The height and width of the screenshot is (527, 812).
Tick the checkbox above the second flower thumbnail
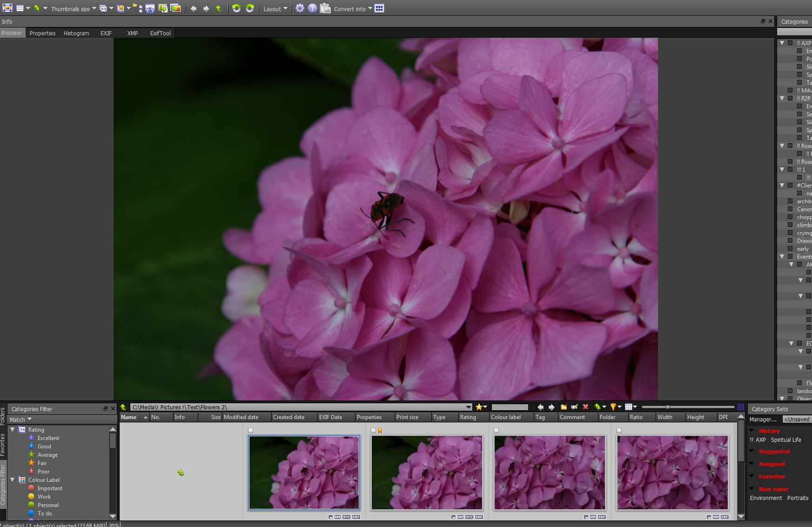point(373,431)
